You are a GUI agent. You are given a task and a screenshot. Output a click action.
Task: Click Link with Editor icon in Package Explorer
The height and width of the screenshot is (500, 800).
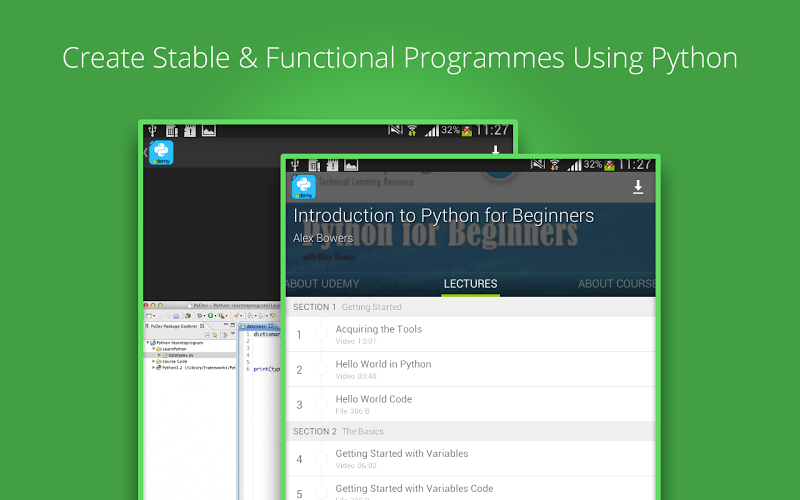tap(215, 335)
